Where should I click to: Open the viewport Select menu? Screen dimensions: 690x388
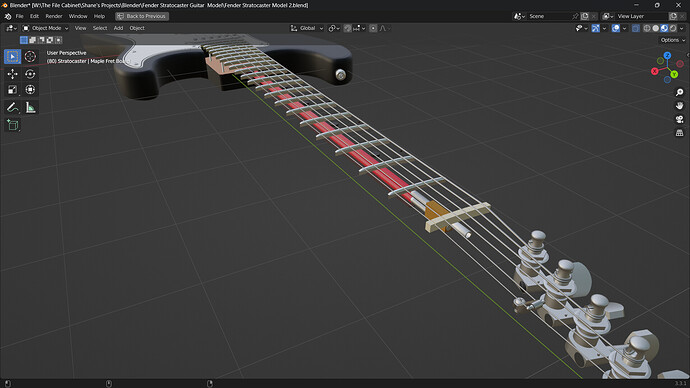click(100, 28)
